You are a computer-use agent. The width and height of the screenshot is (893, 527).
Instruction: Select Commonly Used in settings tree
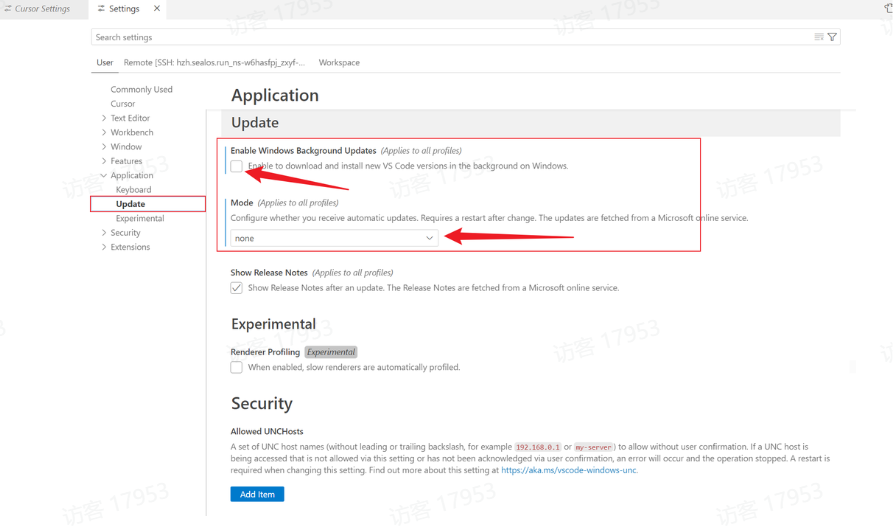[141, 89]
